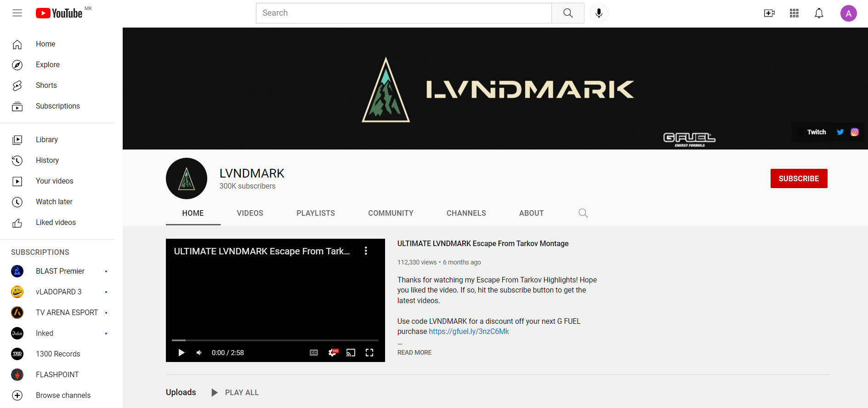Open the Twitch link on banner
This screenshot has width=868, height=408.
pos(817,132)
